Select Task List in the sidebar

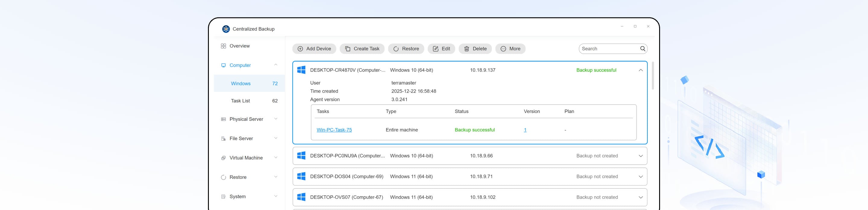[x=240, y=101]
